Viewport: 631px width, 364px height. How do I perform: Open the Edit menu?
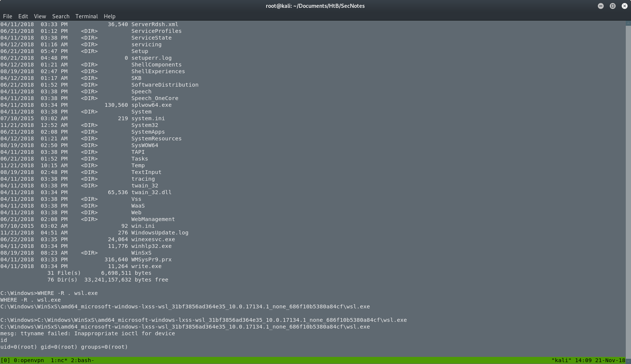23,16
